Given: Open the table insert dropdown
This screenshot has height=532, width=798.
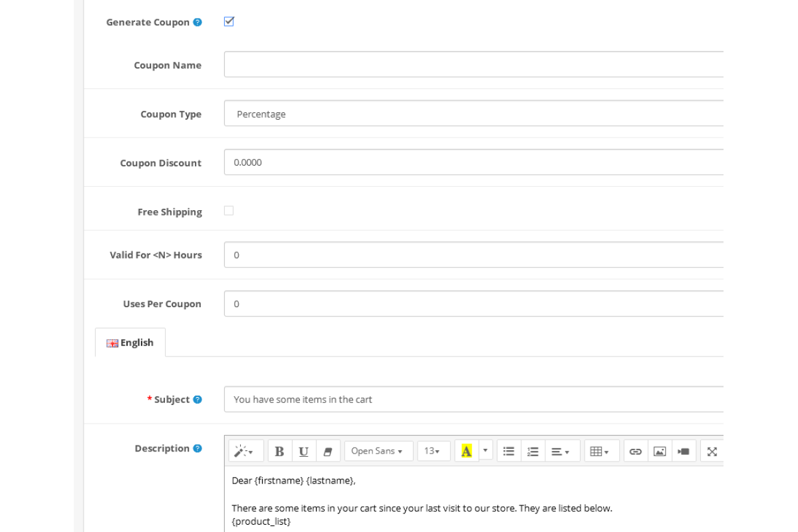Looking at the screenshot, I should click(x=600, y=451).
